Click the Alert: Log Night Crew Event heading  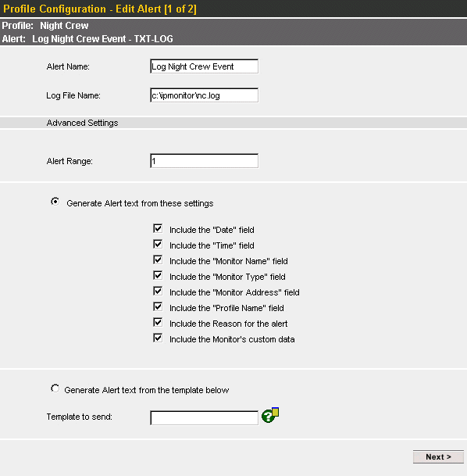[x=87, y=39]
